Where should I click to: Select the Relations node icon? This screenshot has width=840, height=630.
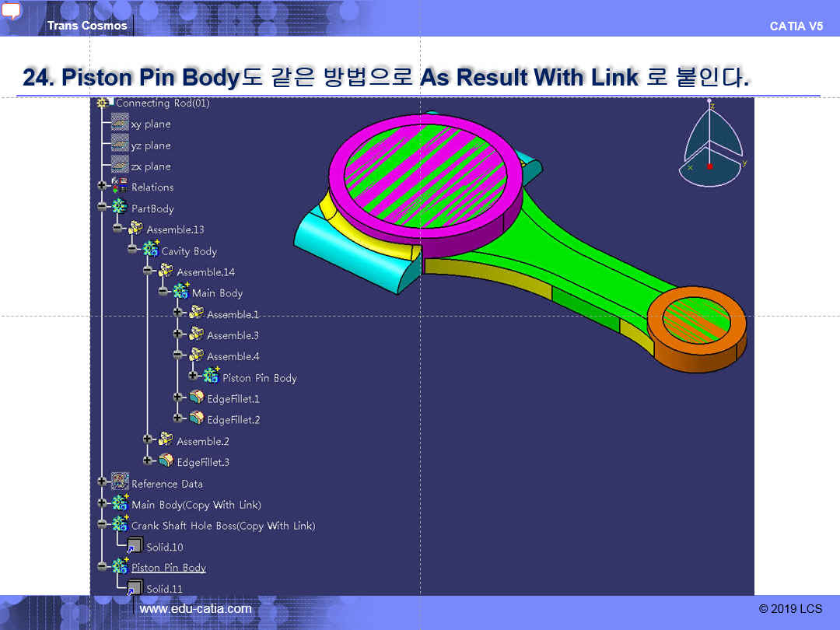click(120, 187)
